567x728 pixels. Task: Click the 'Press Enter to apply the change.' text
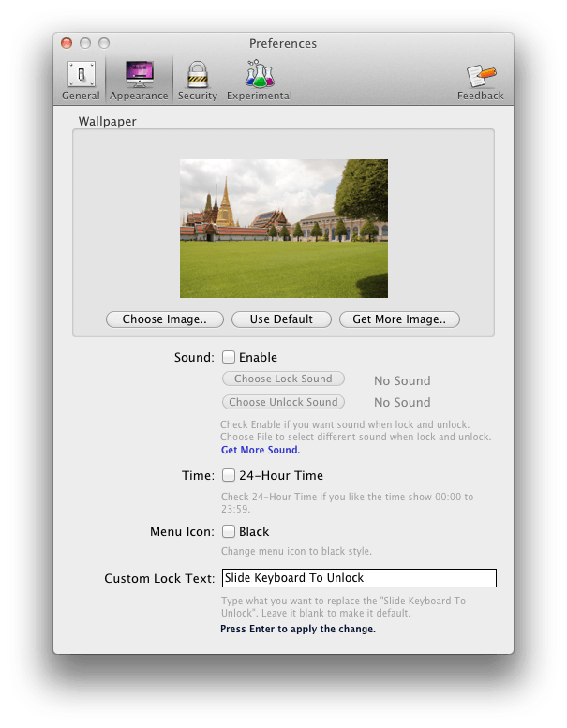coord(298,629)
